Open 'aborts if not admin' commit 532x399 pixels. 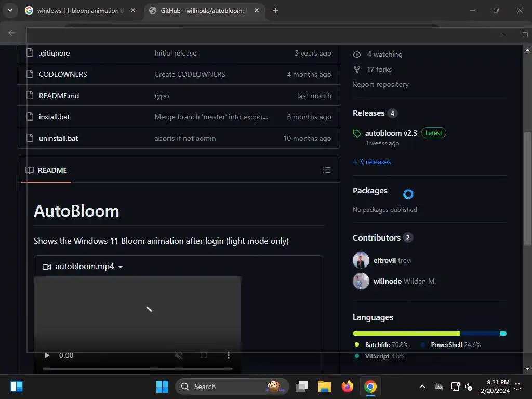(185, 138)
